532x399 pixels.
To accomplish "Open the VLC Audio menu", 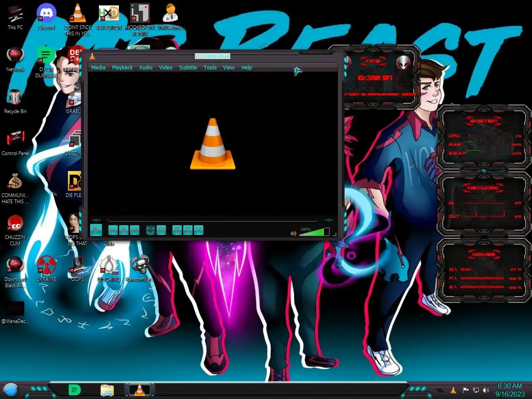I will [146, 67].
